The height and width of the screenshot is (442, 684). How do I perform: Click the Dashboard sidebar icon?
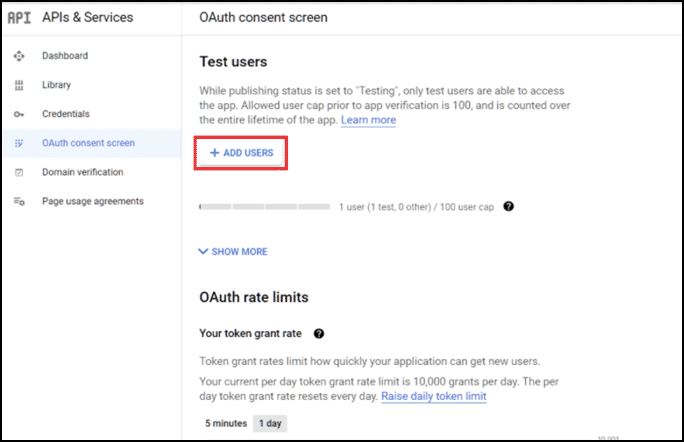(19, 56)
